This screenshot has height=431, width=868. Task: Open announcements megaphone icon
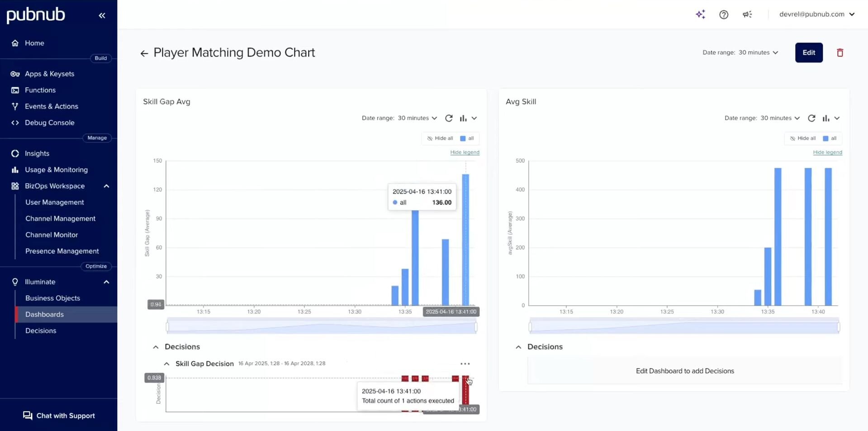(x=747, y=14)
